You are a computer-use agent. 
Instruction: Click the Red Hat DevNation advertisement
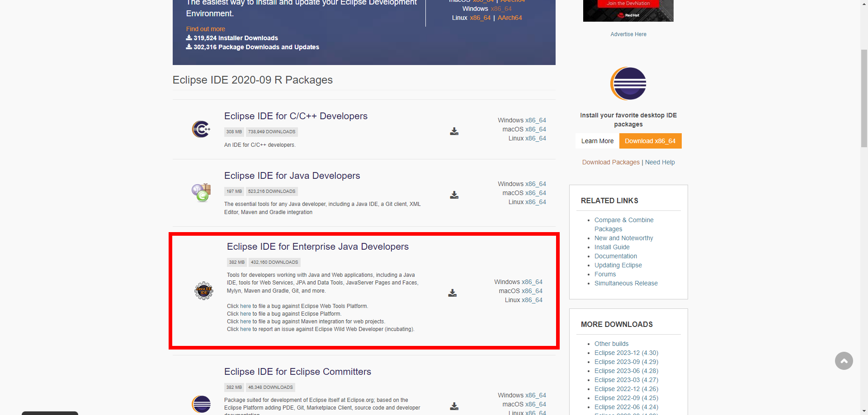[628, 10]
